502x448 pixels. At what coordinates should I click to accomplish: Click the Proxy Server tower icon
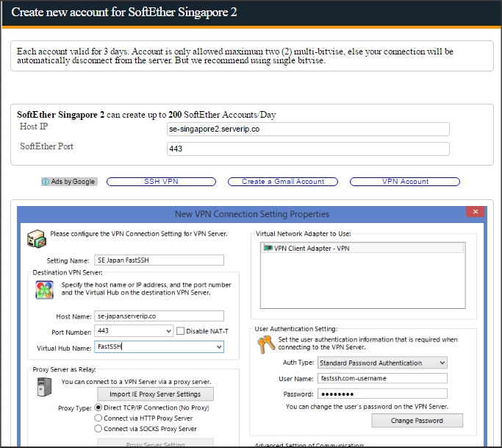[x=44, y=387]
